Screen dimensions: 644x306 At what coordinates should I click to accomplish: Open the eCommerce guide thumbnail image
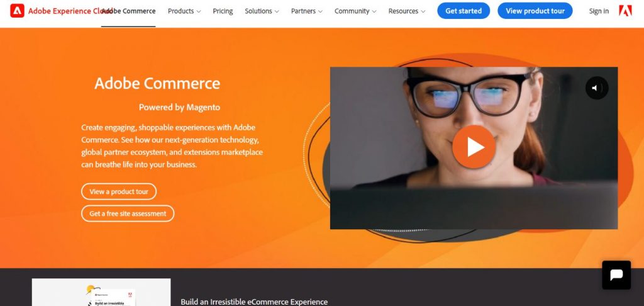[x=101, y=292]
